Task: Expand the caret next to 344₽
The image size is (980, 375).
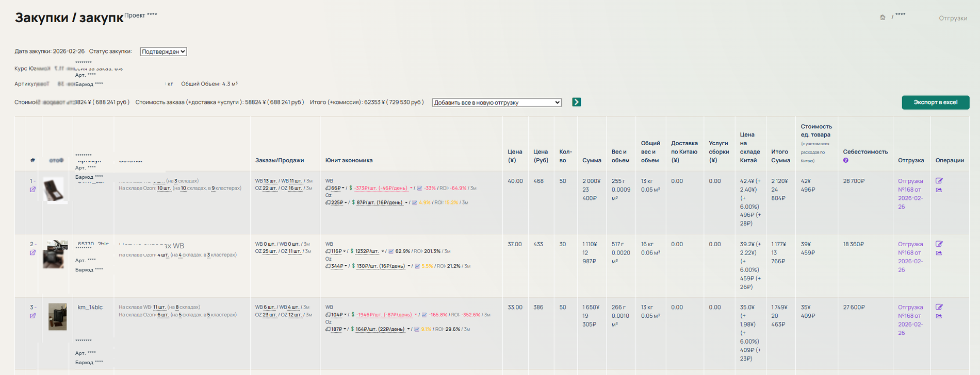Action: [345, 266]
